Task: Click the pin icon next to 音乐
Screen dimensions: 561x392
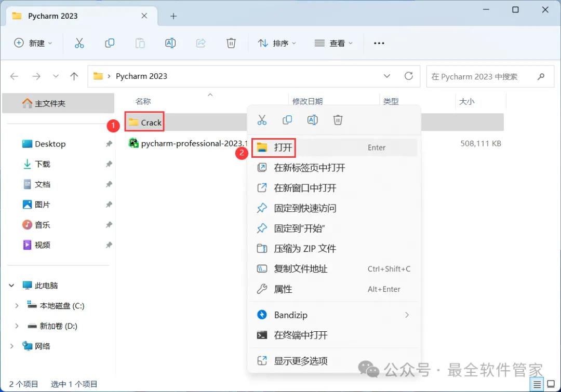Action: pyautogui.click(x=109, y=225)
